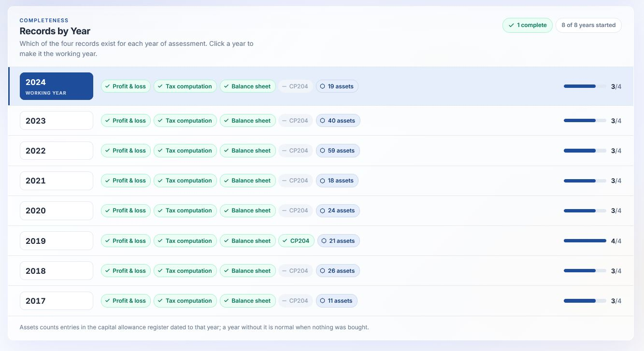The height and width of the screenshot is (351, 644).
Task: Click the 3/4 score for 2023
Action: pos(616,121)
